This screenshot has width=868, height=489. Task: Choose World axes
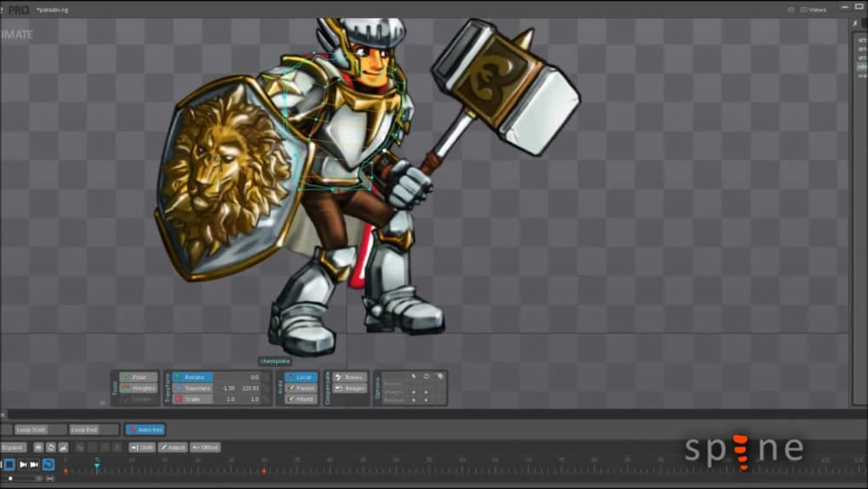pos(301,400)
